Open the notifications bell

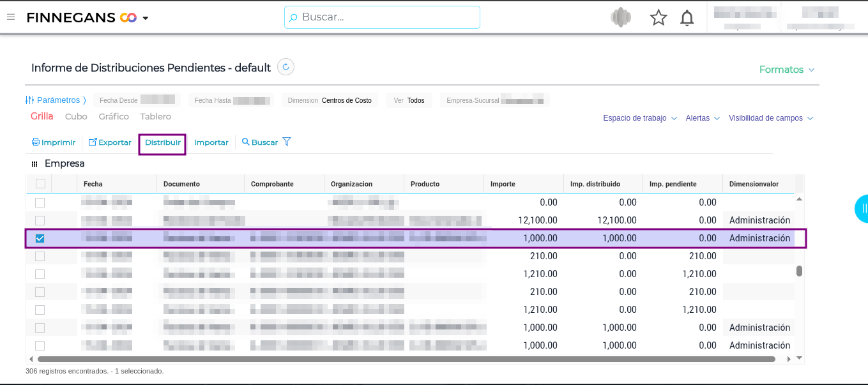687,18
